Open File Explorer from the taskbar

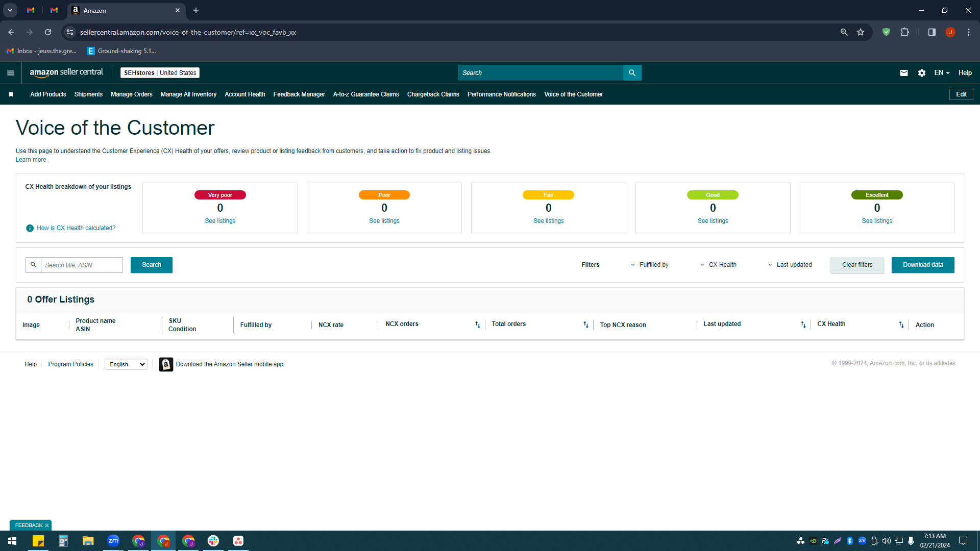(x=88, y=541)
